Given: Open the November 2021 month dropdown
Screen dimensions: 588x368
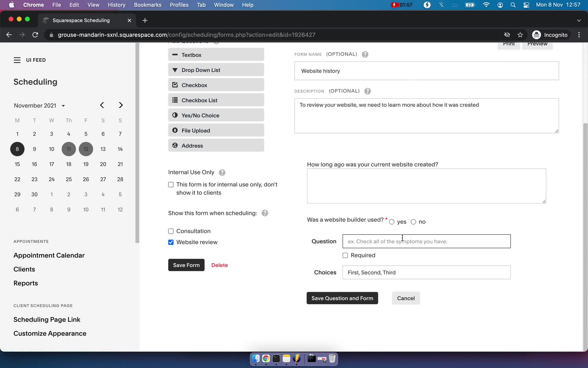Looking at the screenshot, I should point(40,105).
